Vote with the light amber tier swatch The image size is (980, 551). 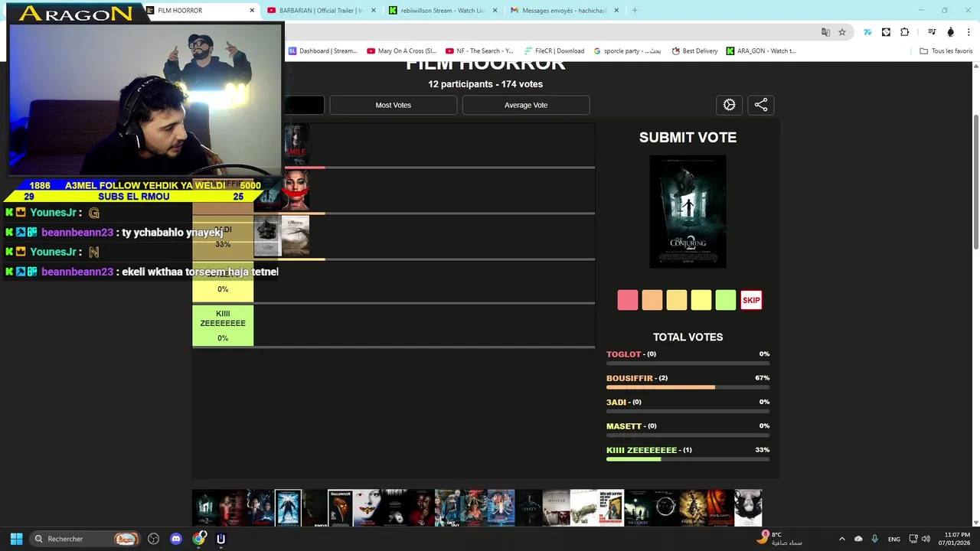(677, 300)
